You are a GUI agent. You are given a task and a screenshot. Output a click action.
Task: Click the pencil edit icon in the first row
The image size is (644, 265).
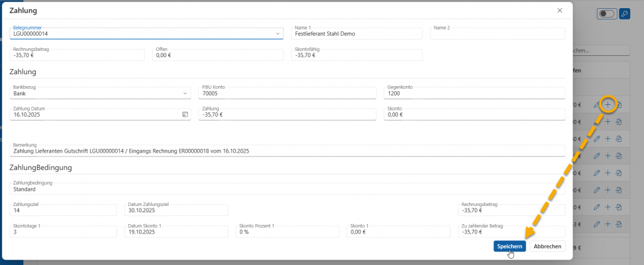597,104
